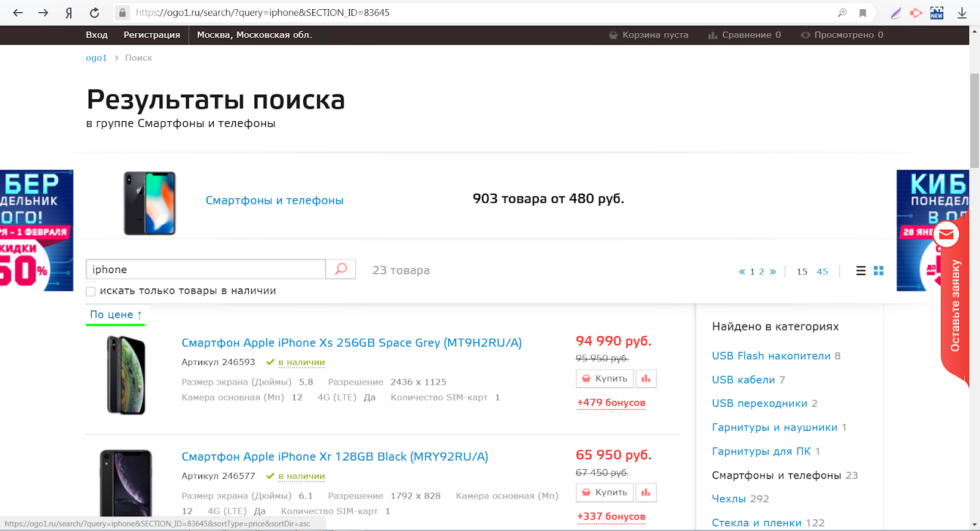Click "Вход" to log in
The width and height of the screenshot is (980, 531).
point(97,35)
